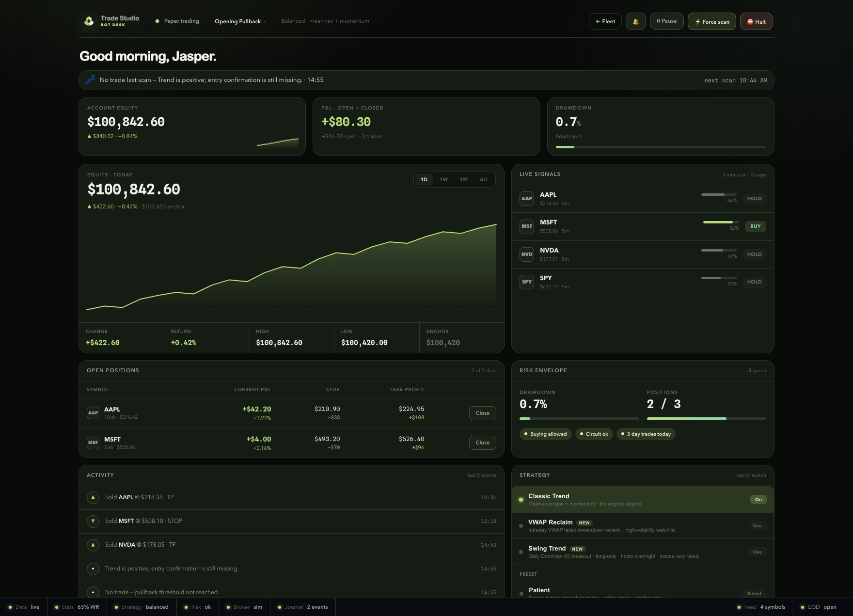The image size is (853, 616).
Task: Click Risk Envelope positions bar
Action: (x=706, y=419)
